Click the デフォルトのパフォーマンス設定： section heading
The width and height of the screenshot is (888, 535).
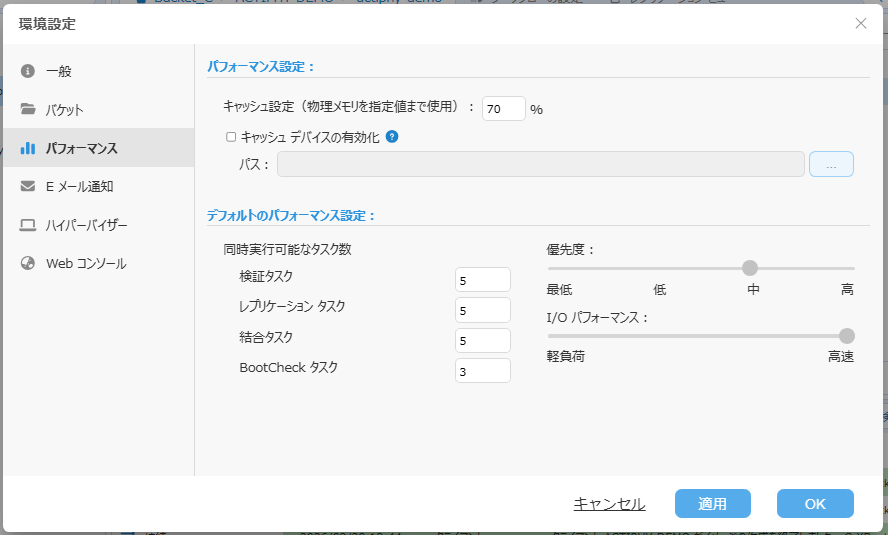tap(291, 216)
